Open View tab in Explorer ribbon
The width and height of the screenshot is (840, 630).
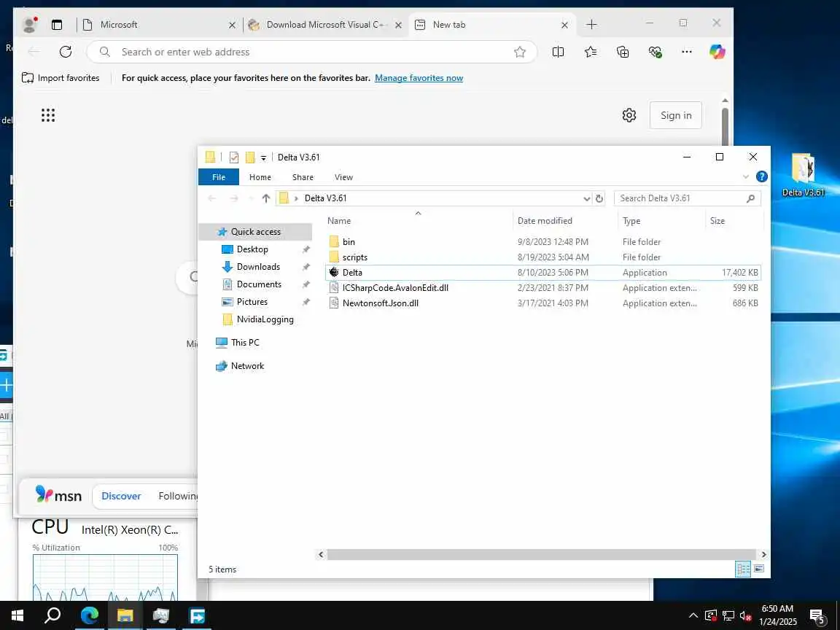(x=343, y=177)
